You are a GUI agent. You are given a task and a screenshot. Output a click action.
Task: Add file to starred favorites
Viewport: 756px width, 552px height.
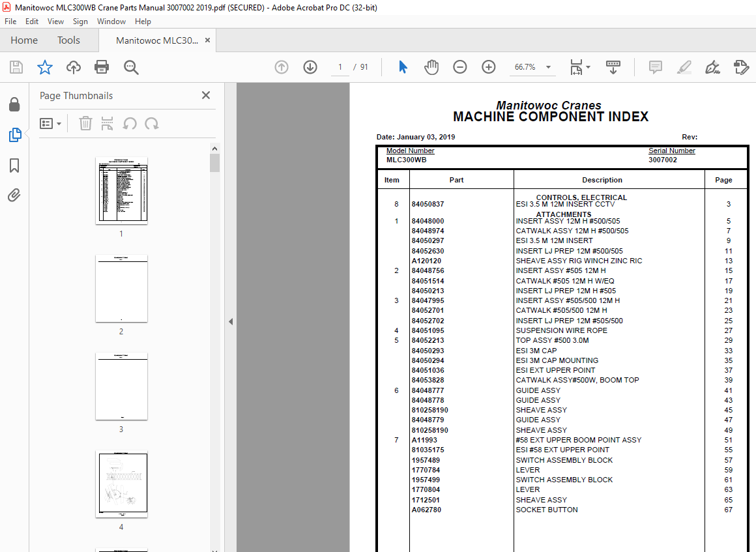click(45, 67)
